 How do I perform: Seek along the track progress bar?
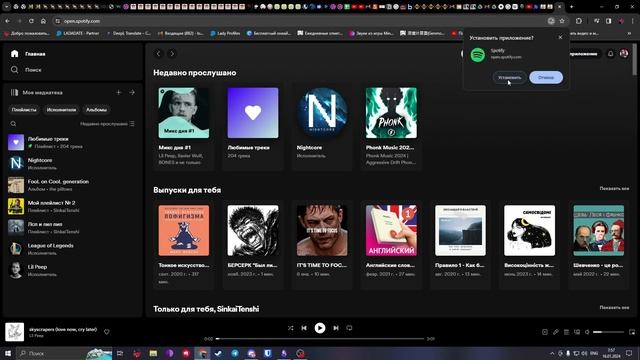tap(320, 338)
